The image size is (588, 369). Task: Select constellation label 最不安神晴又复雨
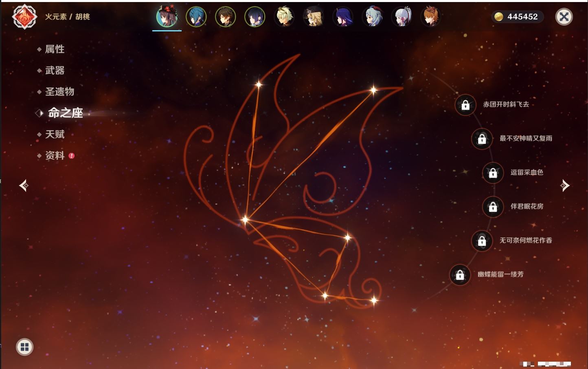pyautogui.click(x=526, y=138)
